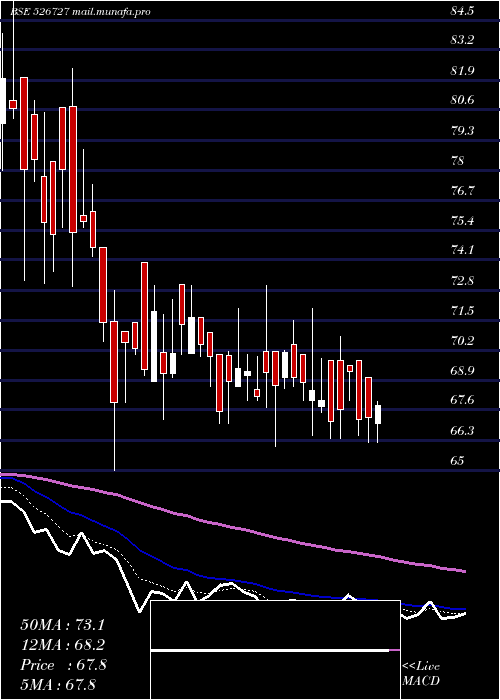Screen dimensions: 500x700
Task: Click the 12MA : 68.2 readout
Action: 62,645
